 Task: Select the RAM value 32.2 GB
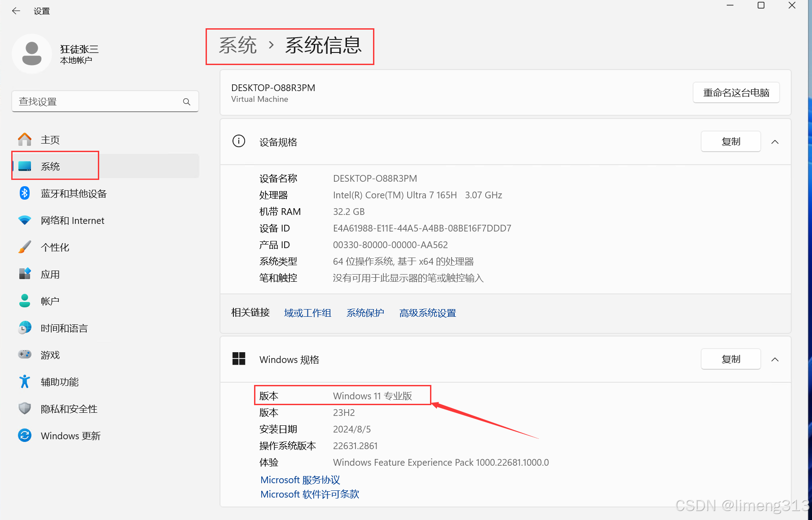(x=349, y=212)
